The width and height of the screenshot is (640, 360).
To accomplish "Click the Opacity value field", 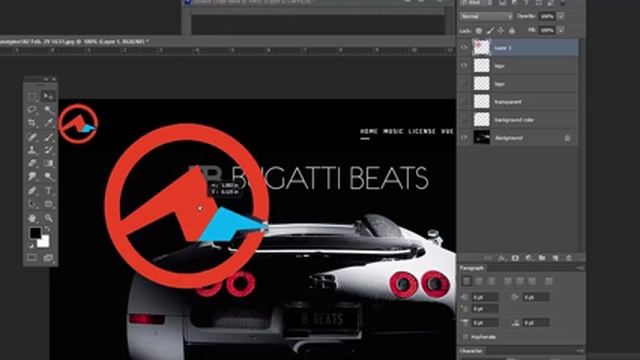I will (547, 16).
